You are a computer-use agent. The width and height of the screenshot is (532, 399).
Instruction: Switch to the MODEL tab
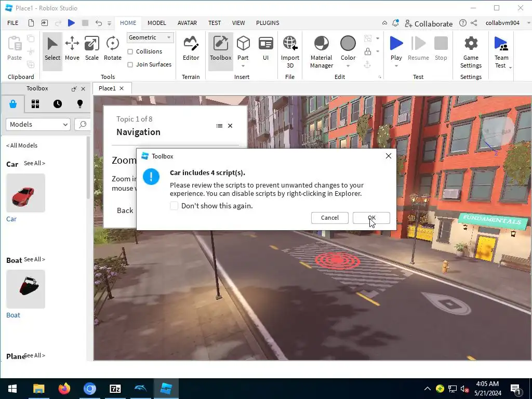(x=157, y=23)
